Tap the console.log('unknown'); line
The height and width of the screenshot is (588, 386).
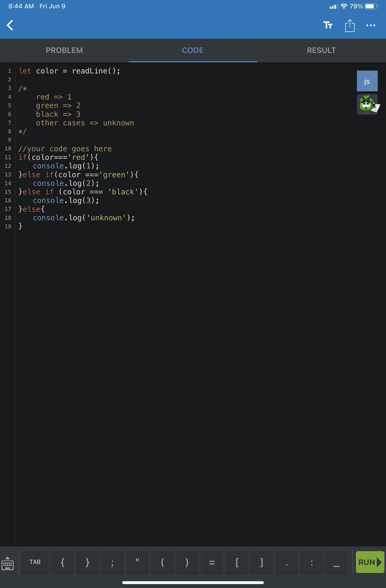[84, 218]
